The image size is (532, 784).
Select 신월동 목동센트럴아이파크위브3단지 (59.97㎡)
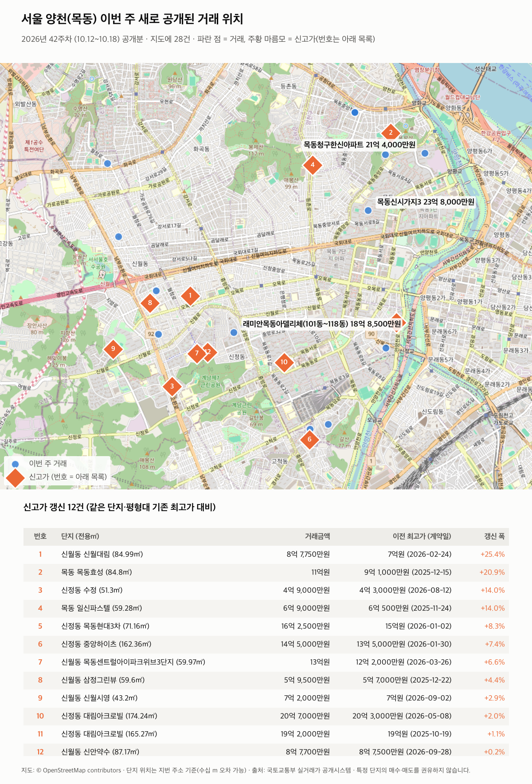point(133,662)
